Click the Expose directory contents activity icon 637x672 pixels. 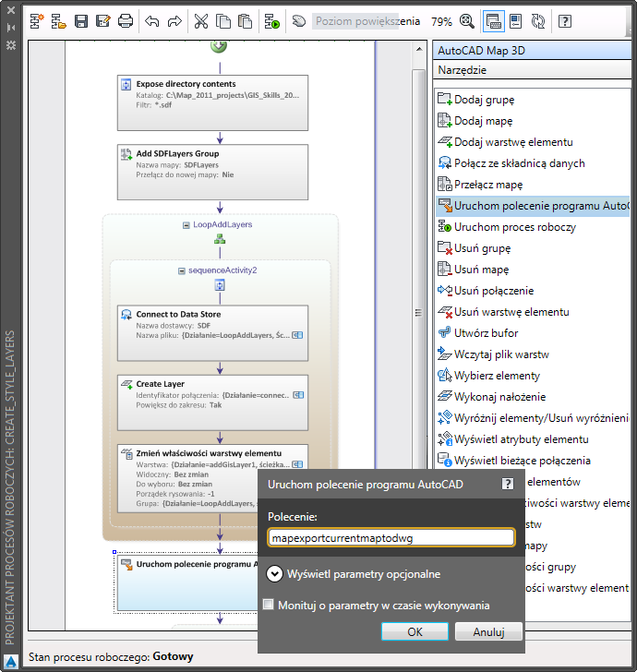126,84
